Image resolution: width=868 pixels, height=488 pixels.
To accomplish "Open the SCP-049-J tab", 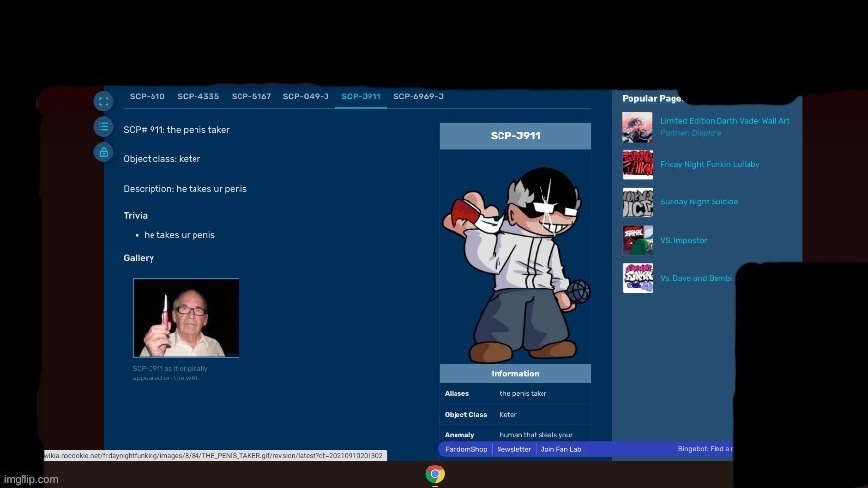I will (x=306, y=97).
